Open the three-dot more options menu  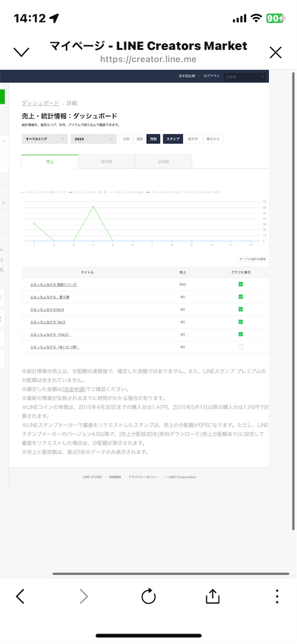(x=277, y=596)
